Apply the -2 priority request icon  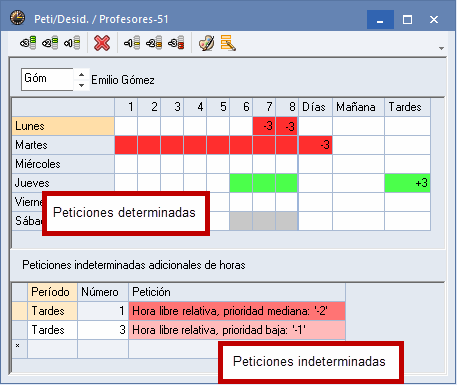154,43
